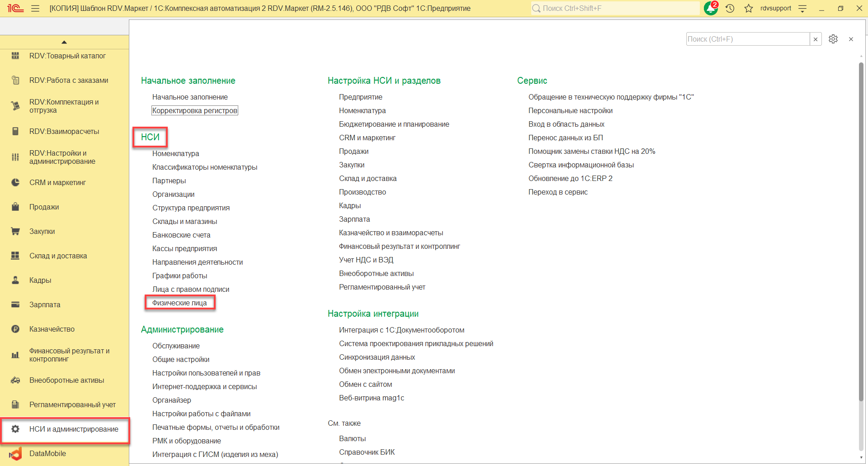
Task: Focus the global search field Ctrl+Shift+F
Action: 615,8
